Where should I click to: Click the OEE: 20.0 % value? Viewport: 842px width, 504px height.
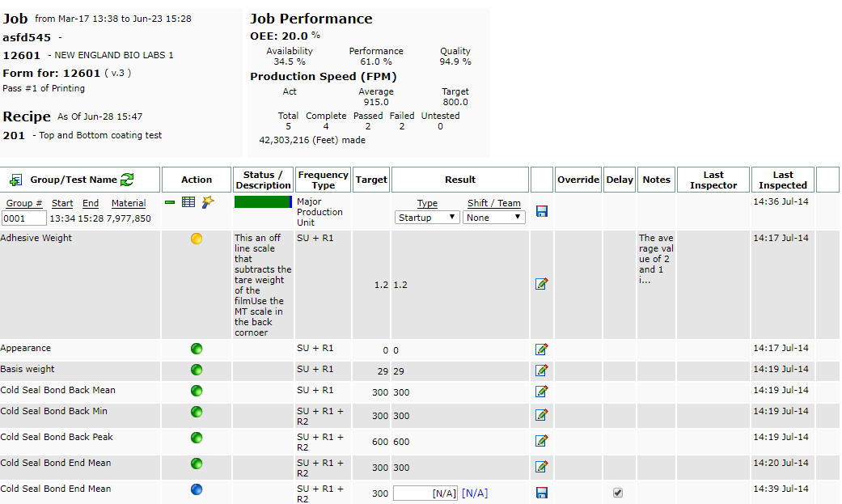(x=286, y=36)
